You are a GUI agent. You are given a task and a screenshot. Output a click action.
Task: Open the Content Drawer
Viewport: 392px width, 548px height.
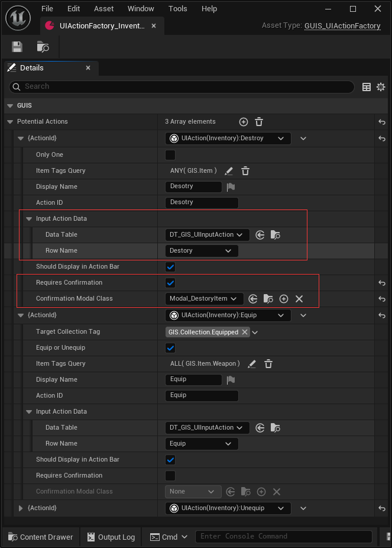(40, 537)
